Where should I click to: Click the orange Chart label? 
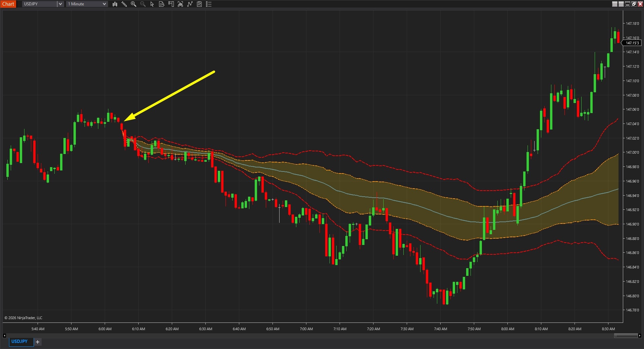pos(8,4)
